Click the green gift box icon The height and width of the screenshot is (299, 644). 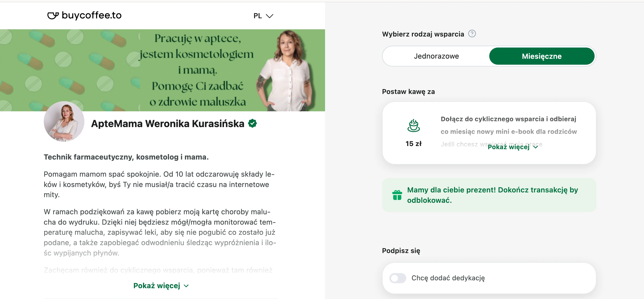[x=397, y=195]
